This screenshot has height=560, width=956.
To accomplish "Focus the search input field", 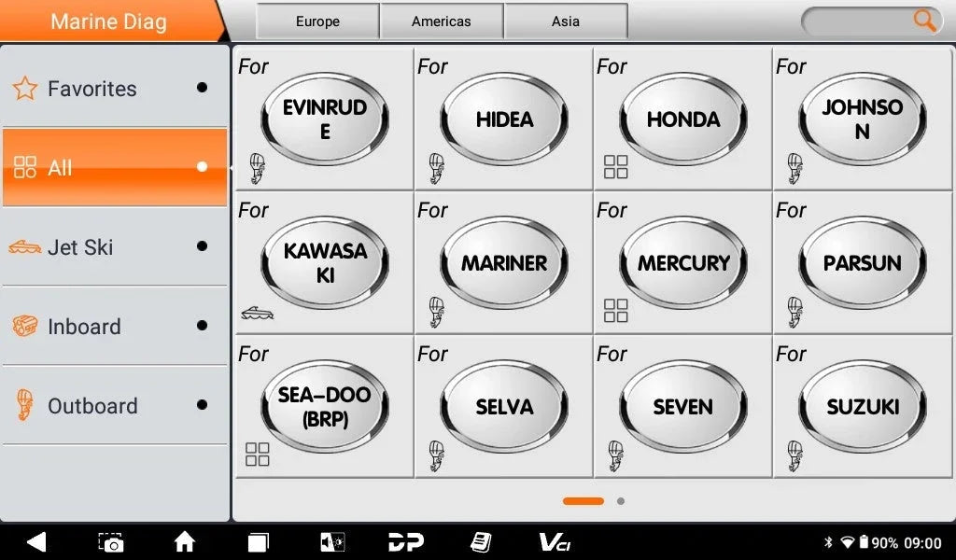I will coord(872,21).
